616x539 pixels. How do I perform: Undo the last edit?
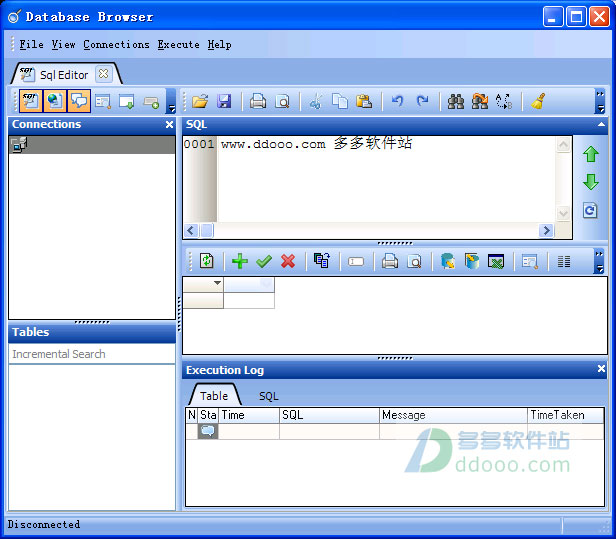pyautogui.click(x=398, y=101)
